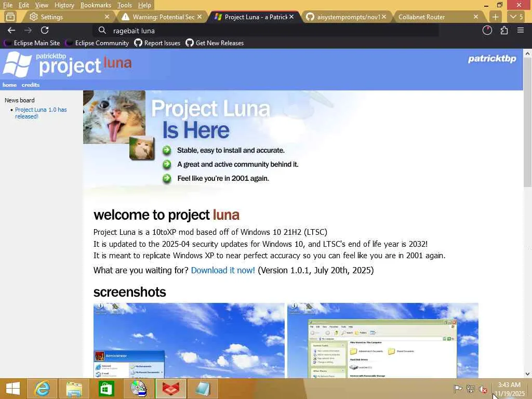Open the Extensions puzzle-piece icon
This screenshot has height=399, width=532.
point(504,31)
